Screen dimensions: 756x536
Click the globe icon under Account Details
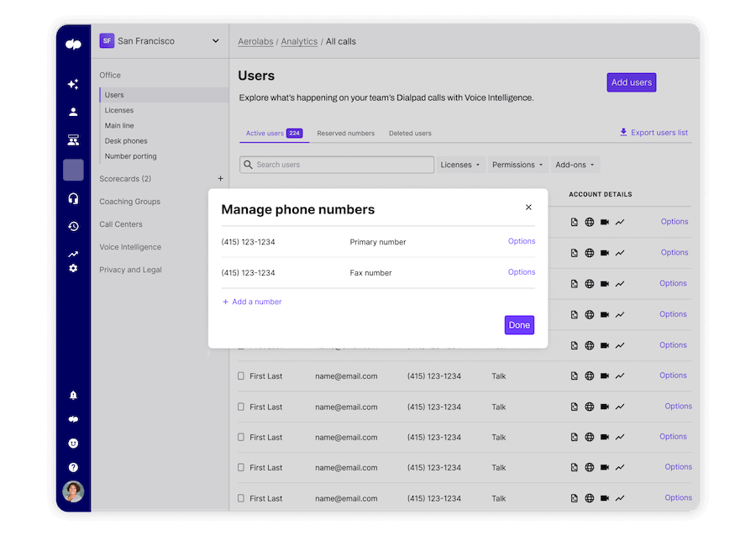coord(588,222)
